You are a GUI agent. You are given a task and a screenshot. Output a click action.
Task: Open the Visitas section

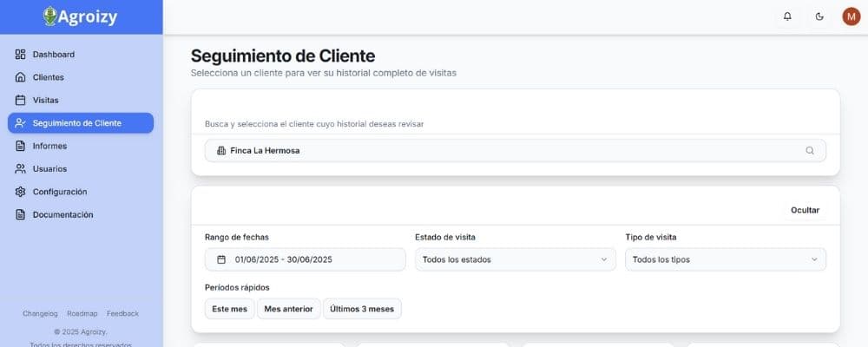click(x=46, y=100)
